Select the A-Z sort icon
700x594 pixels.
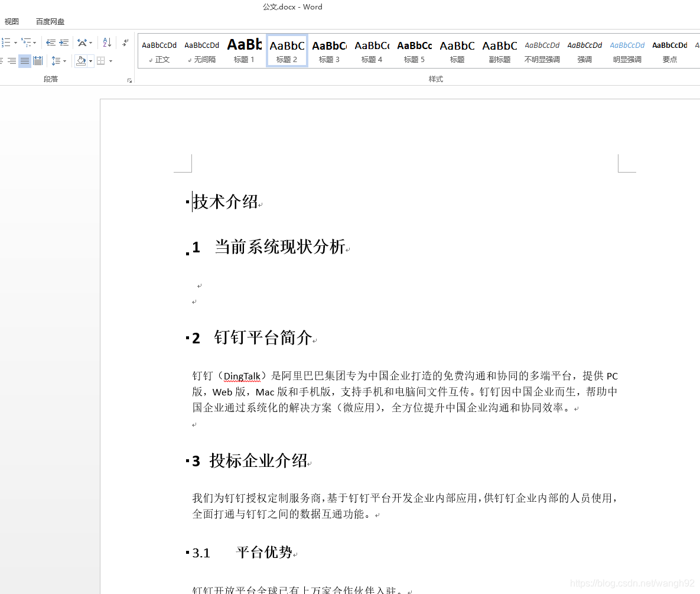107,43
